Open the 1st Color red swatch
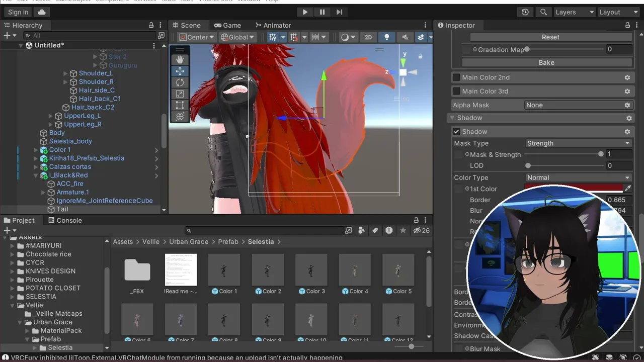The image size is (644, 362). pos(574,189)
